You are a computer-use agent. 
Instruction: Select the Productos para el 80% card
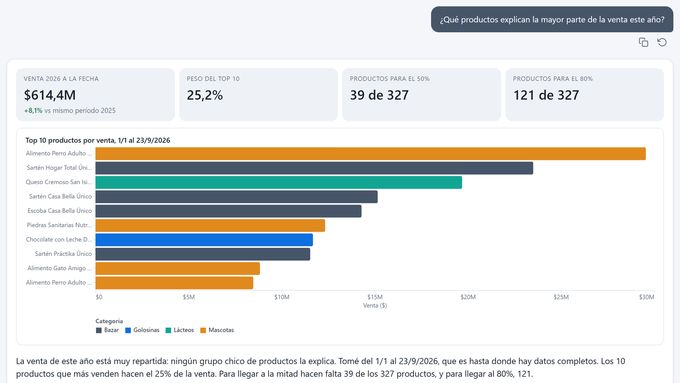click(x=585, y=95)
